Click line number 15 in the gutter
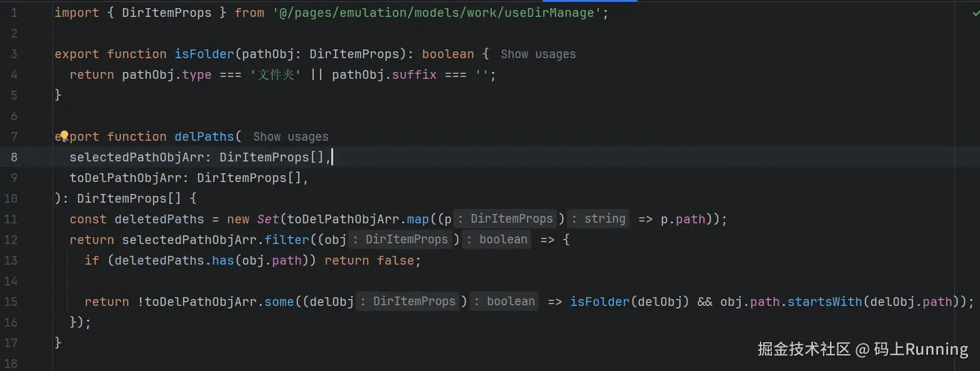This screenshot has width=980, height=371. [11, 302]
